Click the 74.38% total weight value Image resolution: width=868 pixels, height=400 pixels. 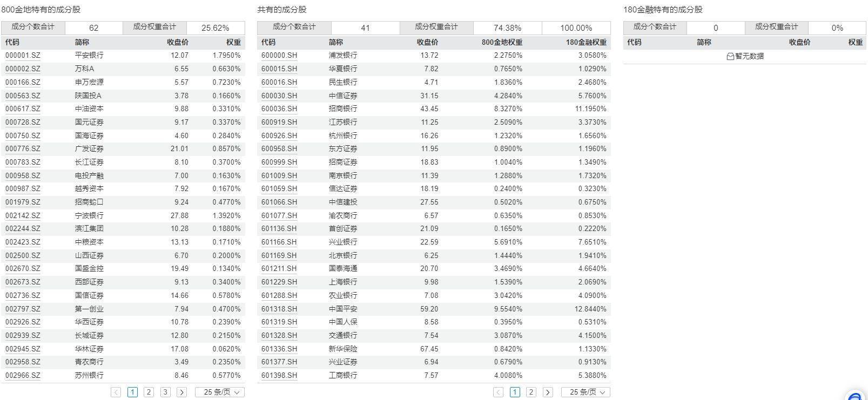click(508, 28)
